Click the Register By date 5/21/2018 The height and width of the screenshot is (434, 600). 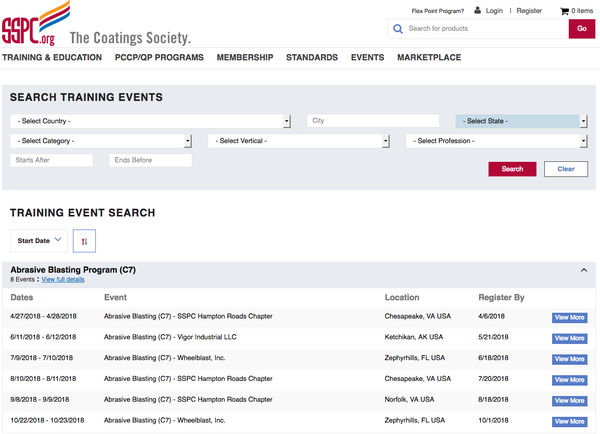click(x=493, y=337)
